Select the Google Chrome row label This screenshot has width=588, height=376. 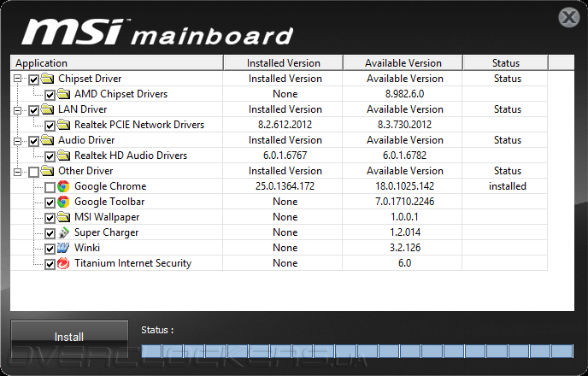coord(110,186)
